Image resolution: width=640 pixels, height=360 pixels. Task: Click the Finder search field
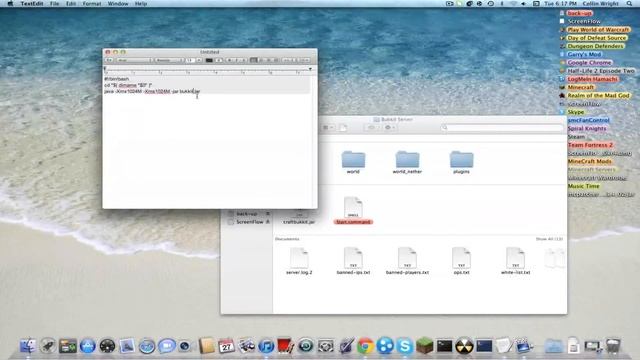[502, 128]
